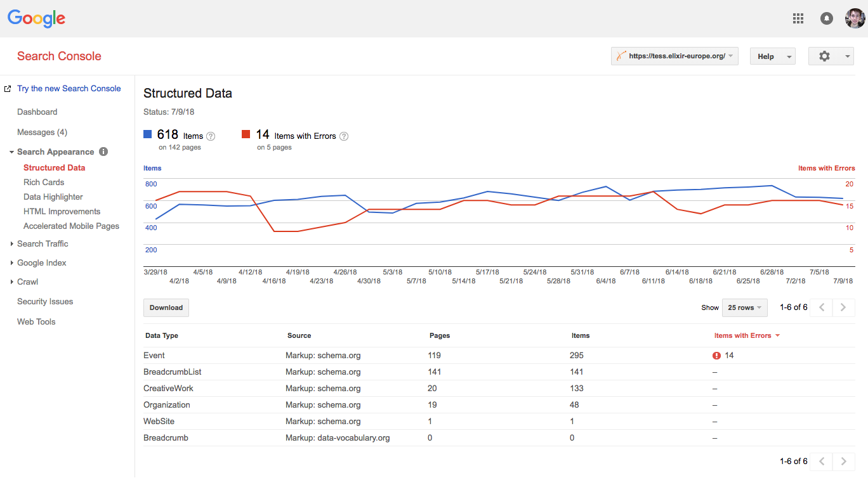The height and width of the screenshot is (485, 868).
Task: Toggle the blue Items series legend square
Action: 148,134
